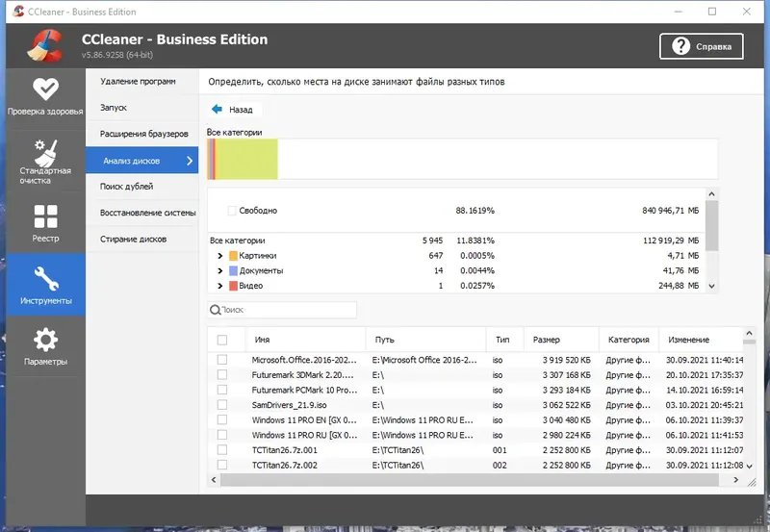The height and width of the screenshot is (532, 770).
Task: Click the red Видео color swatch
Action: 233,286
